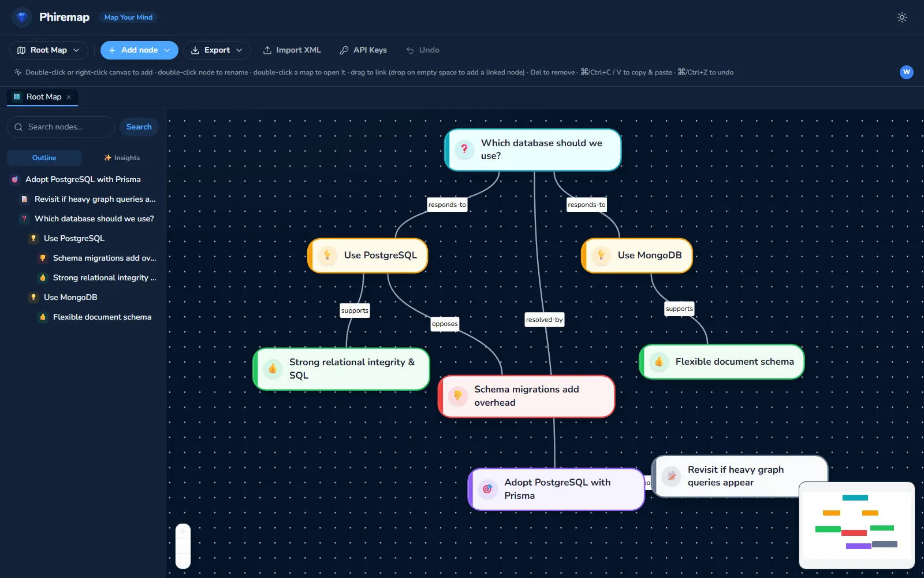Click question mark icon in outline

[x=24, y=219]
